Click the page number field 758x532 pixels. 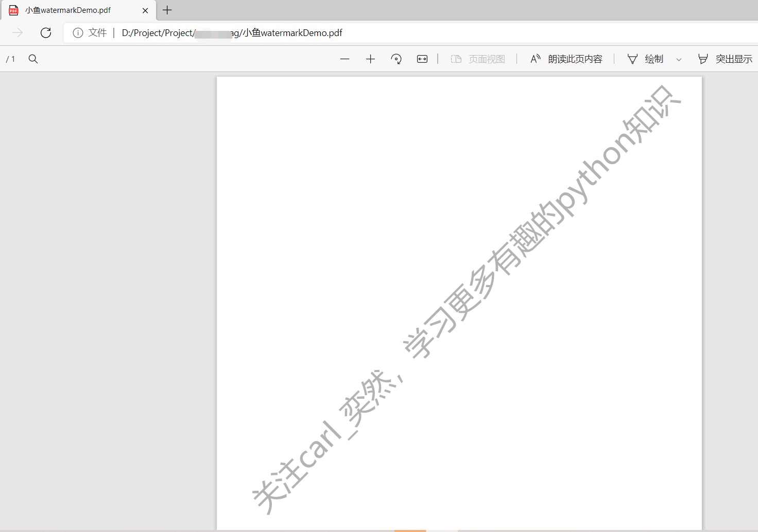point(10,59)
